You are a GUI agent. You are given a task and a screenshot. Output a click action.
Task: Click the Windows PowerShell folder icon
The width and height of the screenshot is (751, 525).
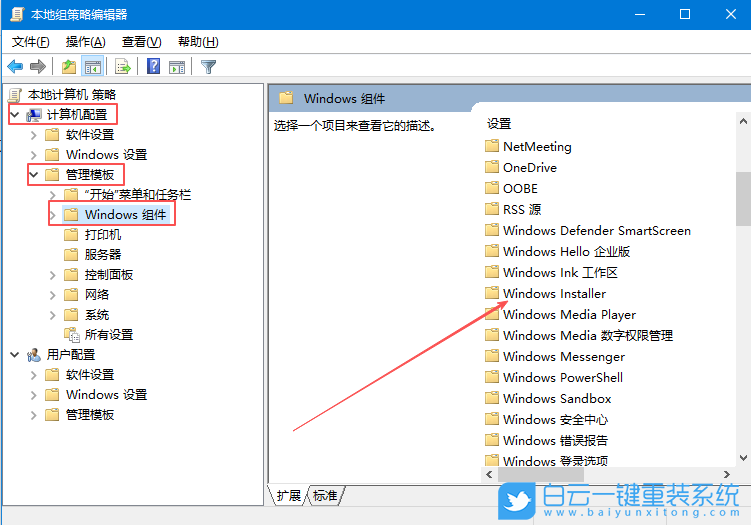(492, 377)
